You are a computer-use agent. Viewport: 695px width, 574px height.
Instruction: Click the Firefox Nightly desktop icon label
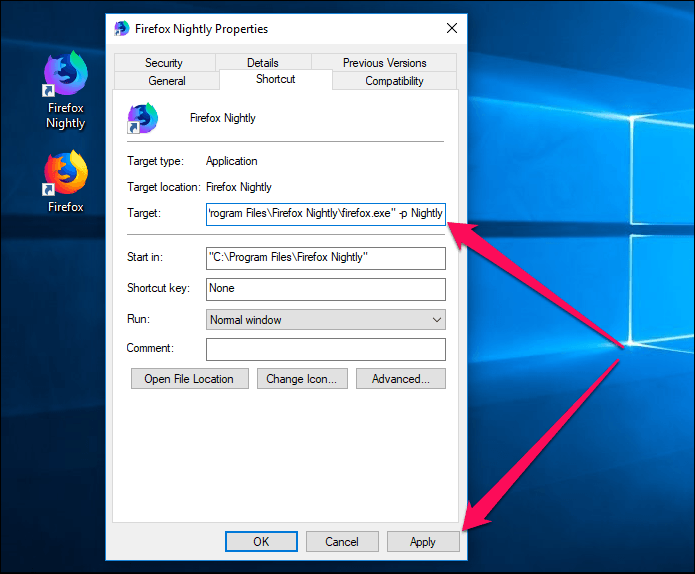tap(66, 115)
